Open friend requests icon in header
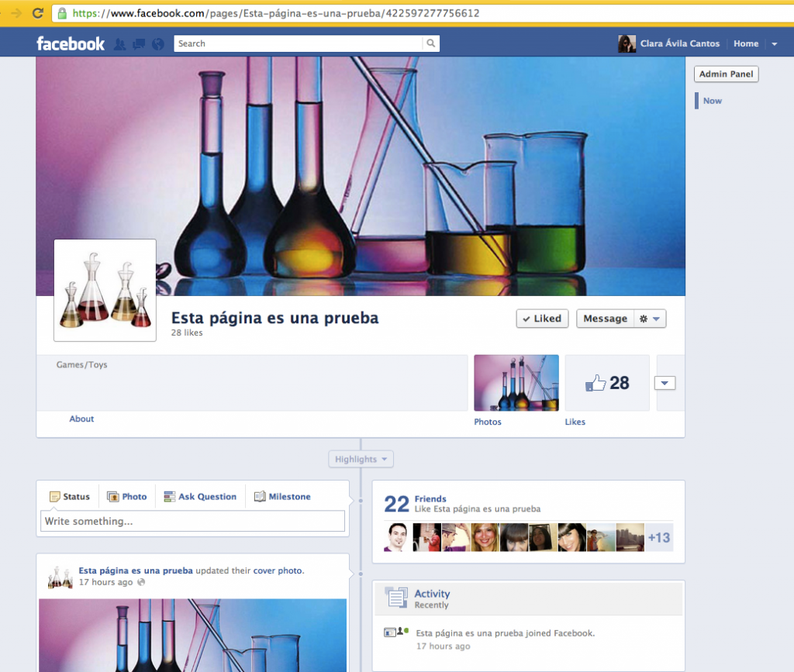The height and width of the screenshot is (672, 794). tap(119, 44)
